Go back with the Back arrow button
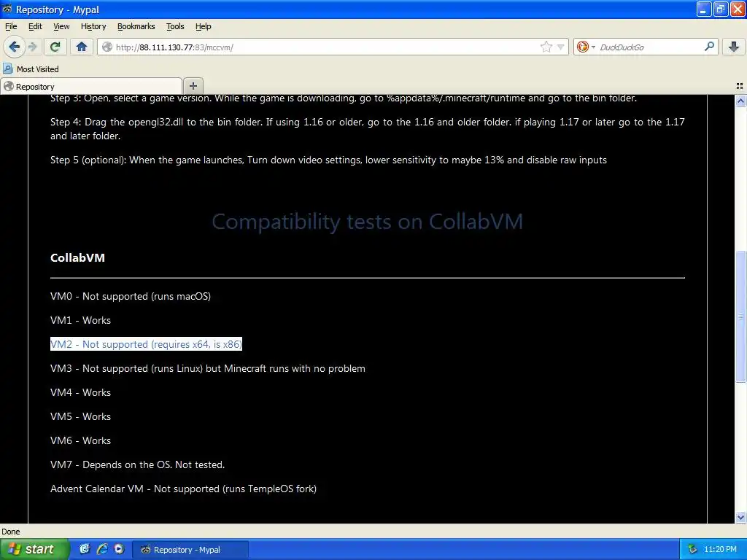The width and height of the screenshot is (747, 560). [x=14, y=47]
